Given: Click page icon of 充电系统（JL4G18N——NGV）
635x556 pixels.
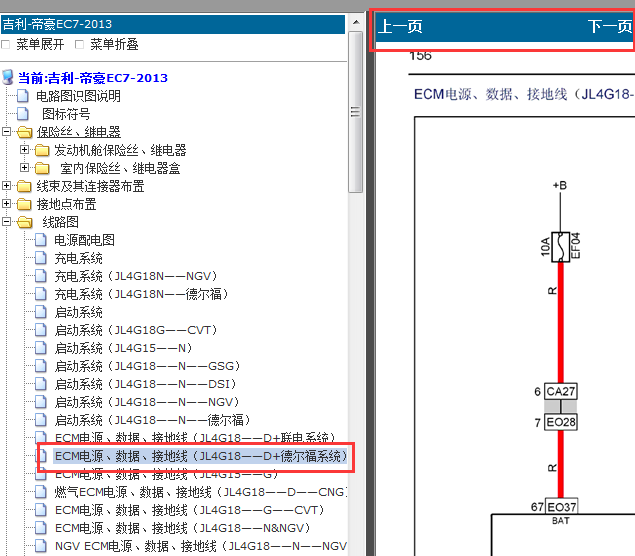Looking at the screenshot, I should click(x=40, y=276).
